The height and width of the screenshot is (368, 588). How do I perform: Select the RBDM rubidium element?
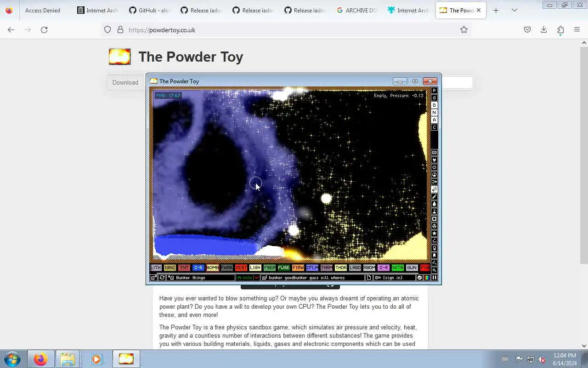point(369,267)
